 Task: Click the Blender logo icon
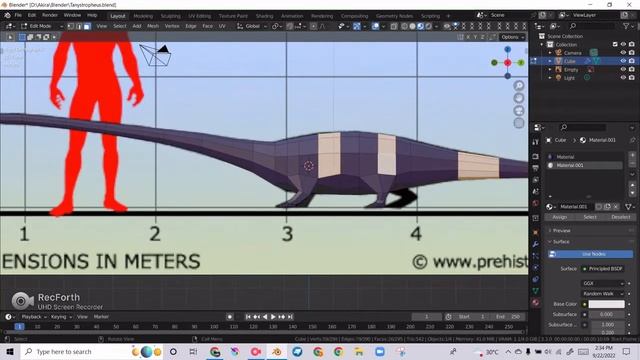(7, 16)
